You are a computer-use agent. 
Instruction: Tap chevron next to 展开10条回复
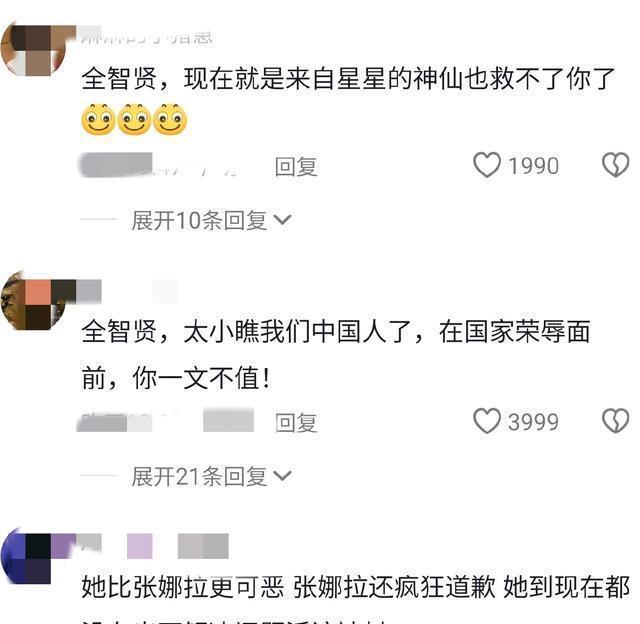(x=282, y=220)
